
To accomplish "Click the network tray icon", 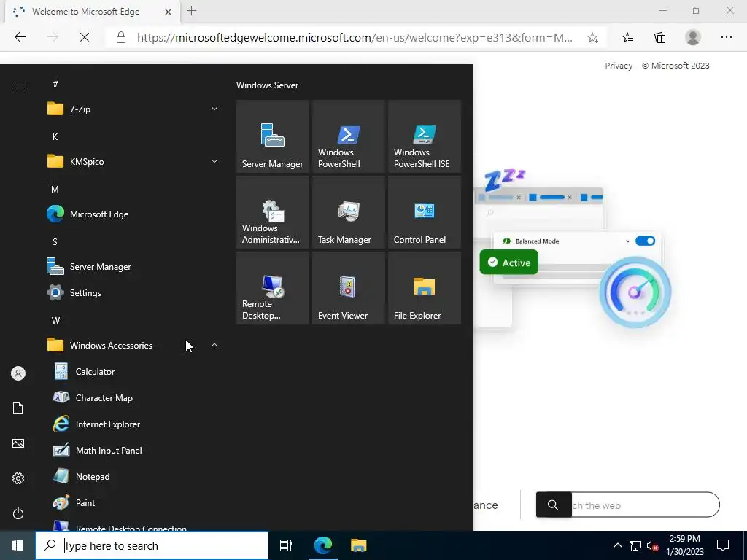I will [x=635, y=545].
